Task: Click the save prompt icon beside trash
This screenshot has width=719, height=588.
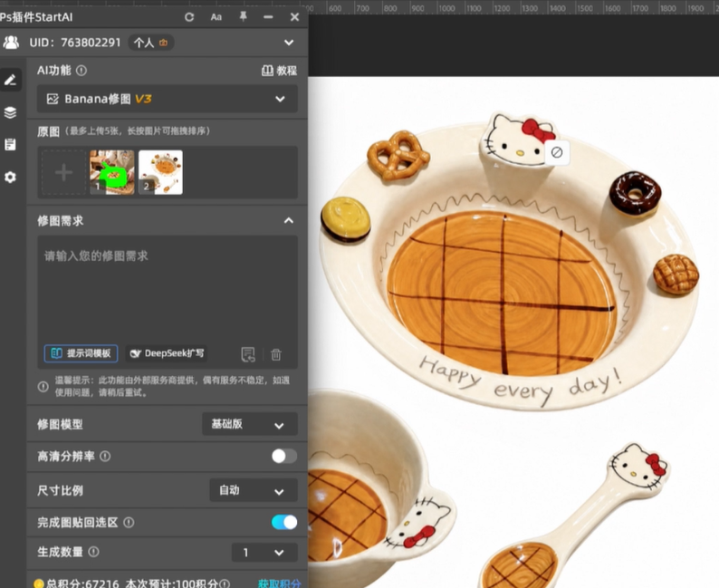Action: (248, 354)
